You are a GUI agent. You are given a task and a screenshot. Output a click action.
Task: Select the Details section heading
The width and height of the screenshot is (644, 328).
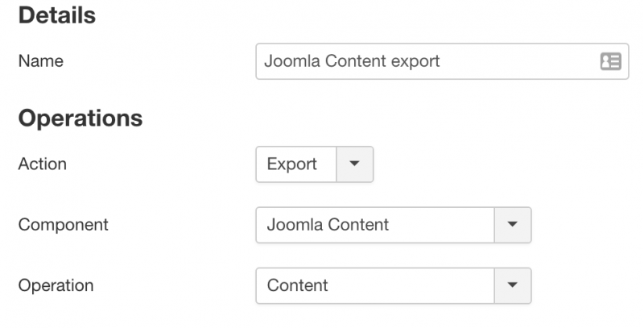pos(57,15)
